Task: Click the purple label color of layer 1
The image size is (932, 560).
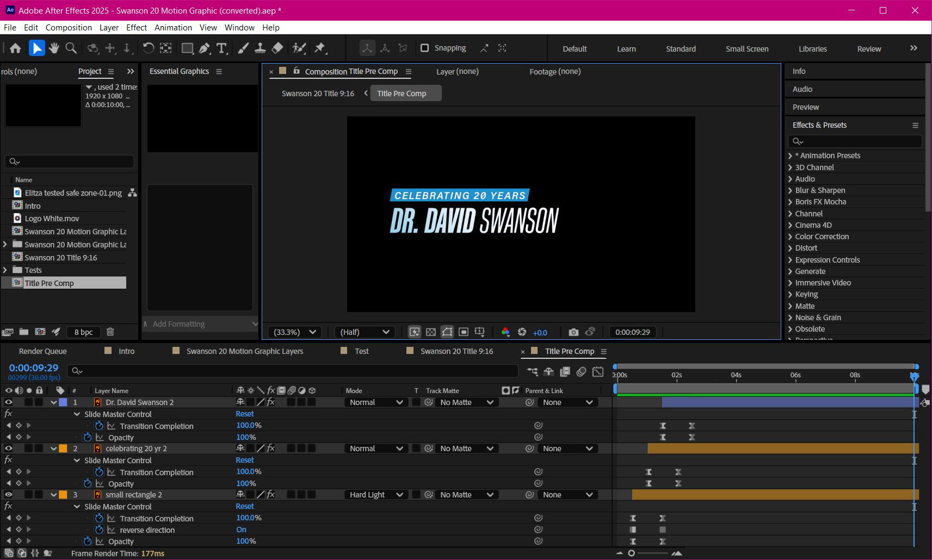Action: [x=63, y=402]
